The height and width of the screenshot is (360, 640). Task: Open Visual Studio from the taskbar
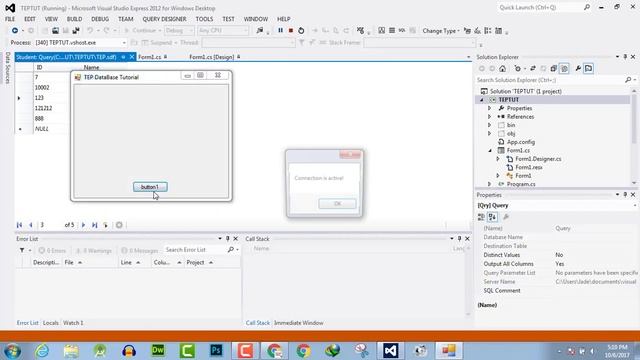(391, 351)
